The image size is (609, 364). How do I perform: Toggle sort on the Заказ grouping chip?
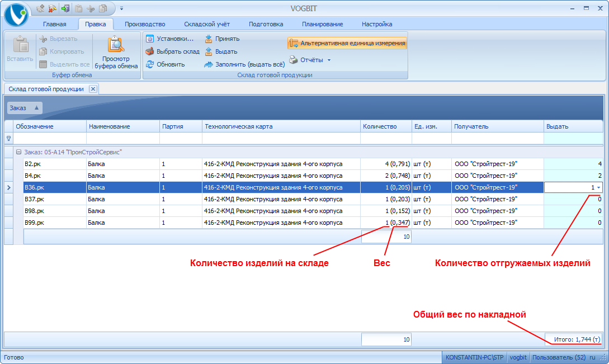(25, 108)
